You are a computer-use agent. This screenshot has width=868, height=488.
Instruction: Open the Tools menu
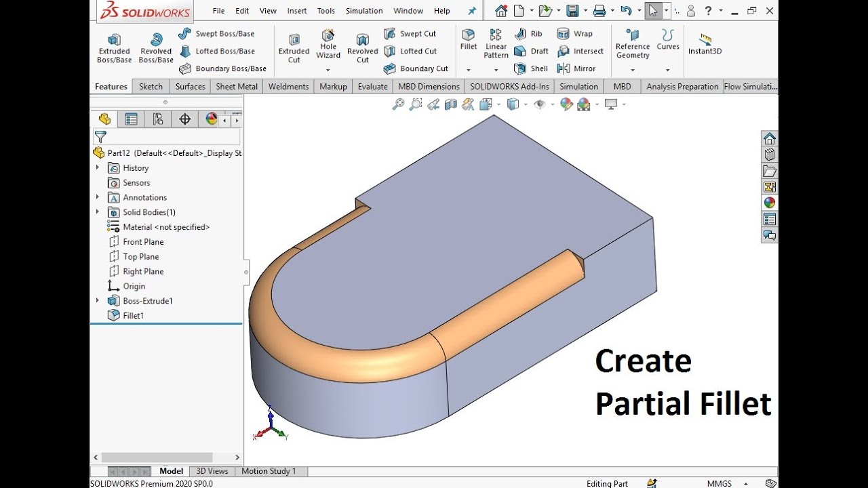[x=326, y=11]
